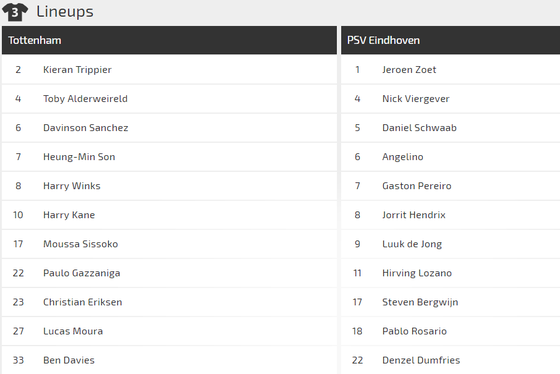560x374 pixels.
Task: Select Christian Eriksen's row
Action: coord(169,302)
